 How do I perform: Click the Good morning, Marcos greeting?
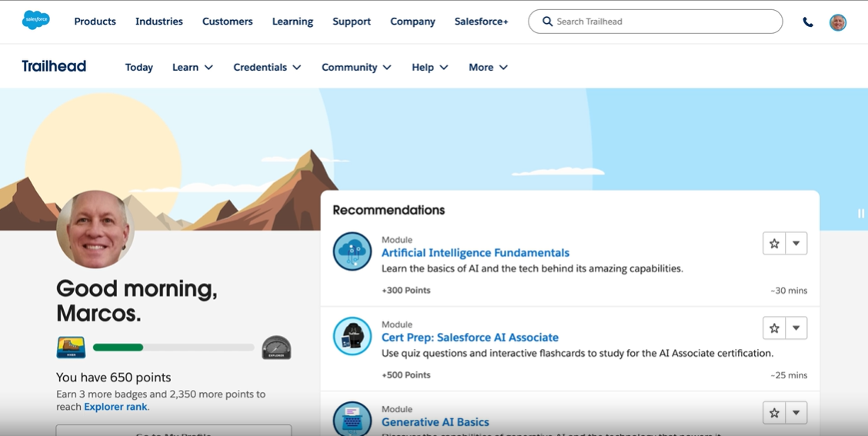pos(137,301)
